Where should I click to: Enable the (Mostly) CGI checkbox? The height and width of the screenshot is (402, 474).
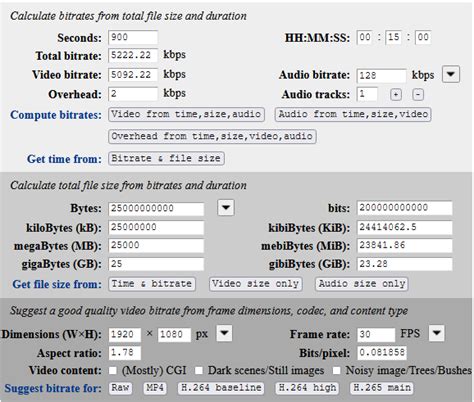(113, 370)
